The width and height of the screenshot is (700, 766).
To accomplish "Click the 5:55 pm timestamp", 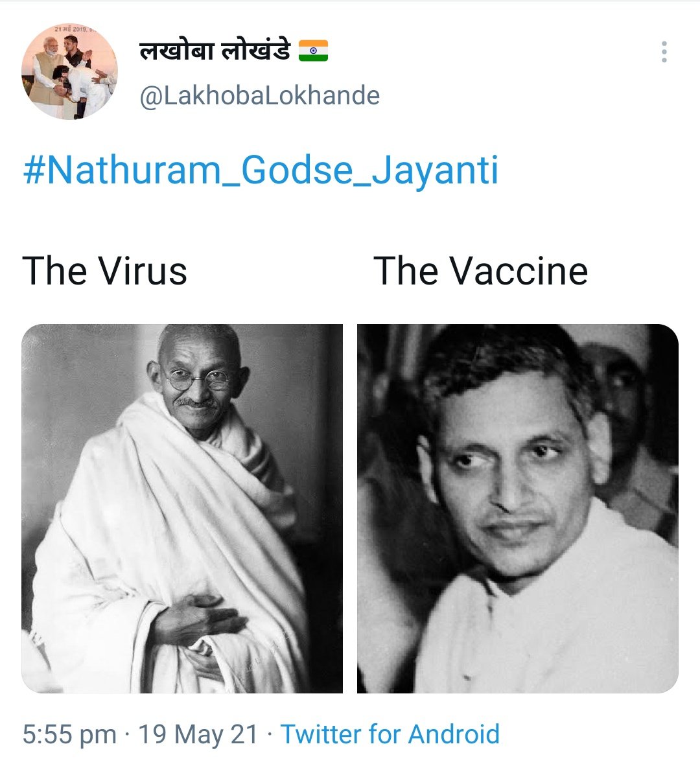I will [x=69, y=734].
